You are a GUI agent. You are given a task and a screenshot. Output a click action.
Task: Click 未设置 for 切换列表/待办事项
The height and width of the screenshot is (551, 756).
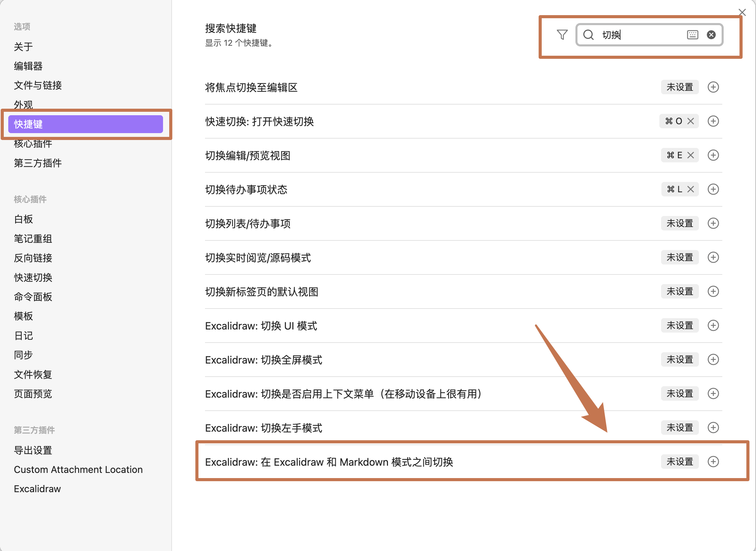[x=680, y=223]
